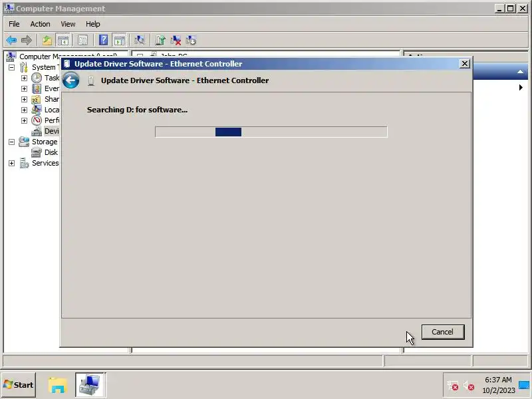Select the Device Manager tree item
532x399 pixels.
pos(45,131)
